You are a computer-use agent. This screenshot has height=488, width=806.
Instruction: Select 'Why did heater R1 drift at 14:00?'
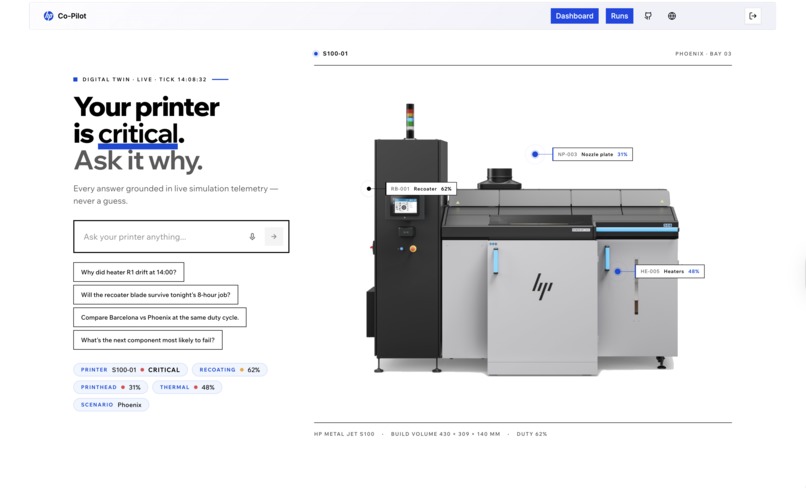point(129,272)
